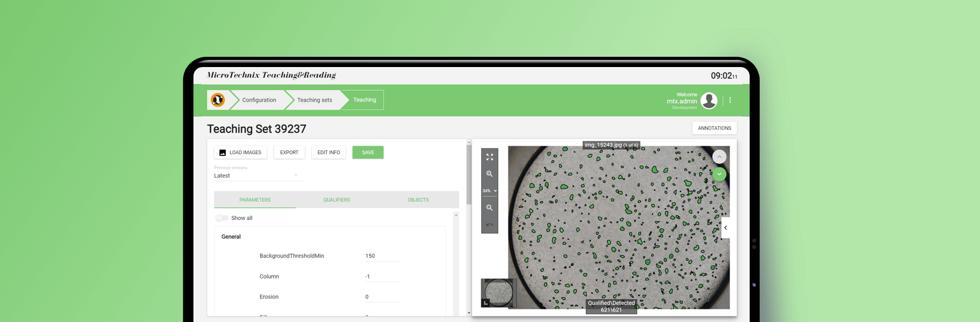980x322 pixels.
Task: Click the undo zoom arrow icon
Action: point(490,225)
